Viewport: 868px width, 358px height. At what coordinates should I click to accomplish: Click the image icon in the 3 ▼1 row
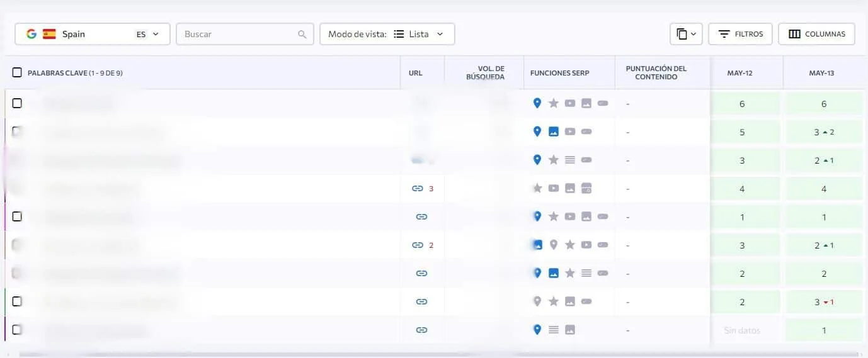point(570,301)
